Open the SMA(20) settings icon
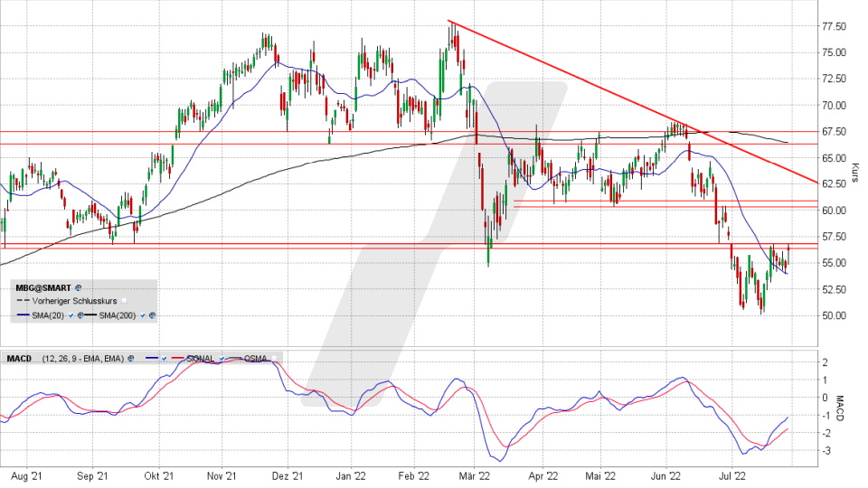Image resolution: width=868 pixels, height=488 pixels. point(80,315)
